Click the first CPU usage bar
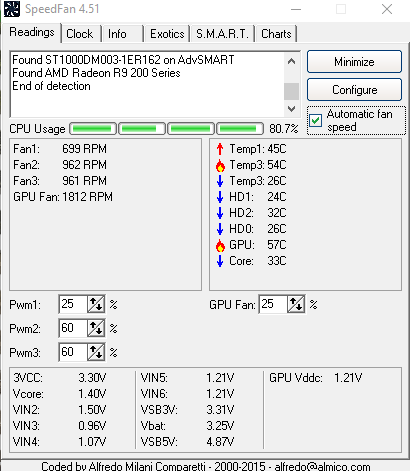 point(93,129)
